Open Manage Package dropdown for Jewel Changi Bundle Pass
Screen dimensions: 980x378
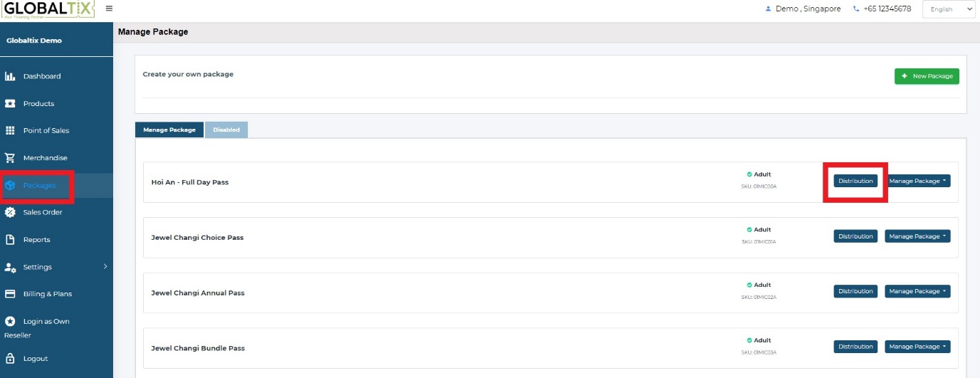917,347
